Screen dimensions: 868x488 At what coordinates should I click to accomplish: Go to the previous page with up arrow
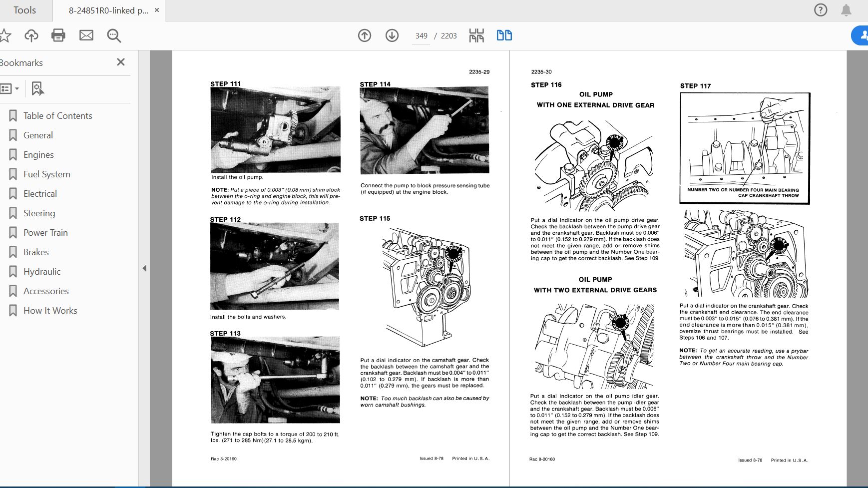[365, 35]
